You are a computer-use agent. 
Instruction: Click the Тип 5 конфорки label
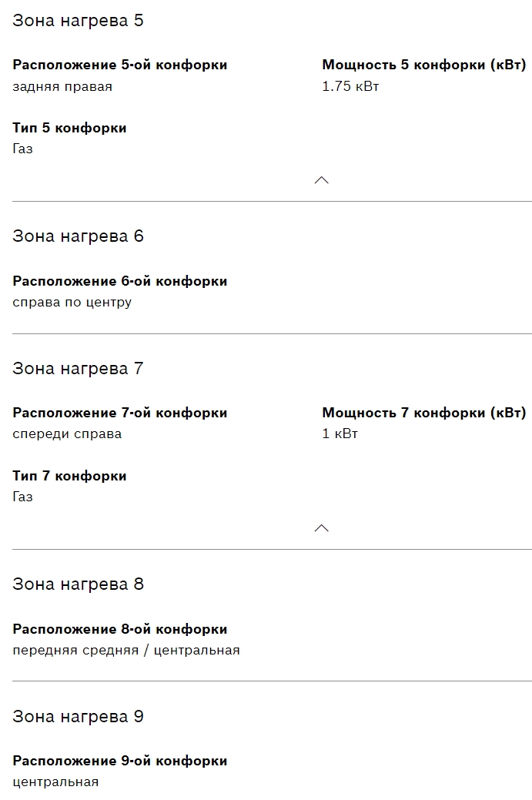69,128
